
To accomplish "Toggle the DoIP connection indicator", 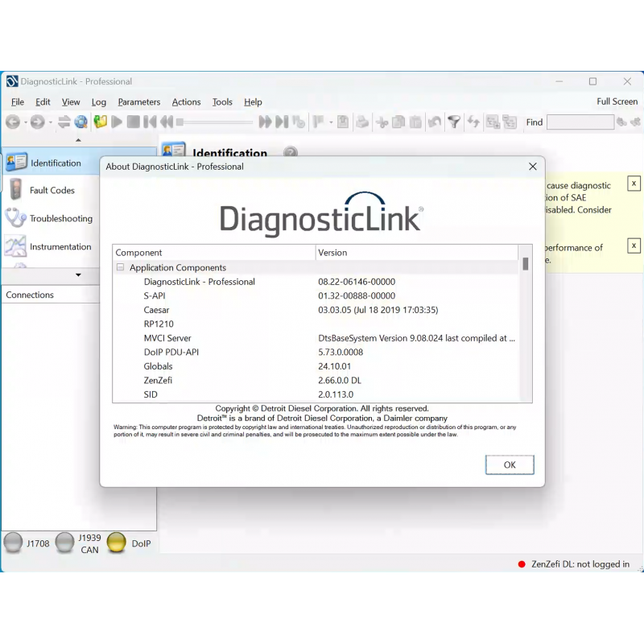I will pyautogui.click(x=115, y=542).
